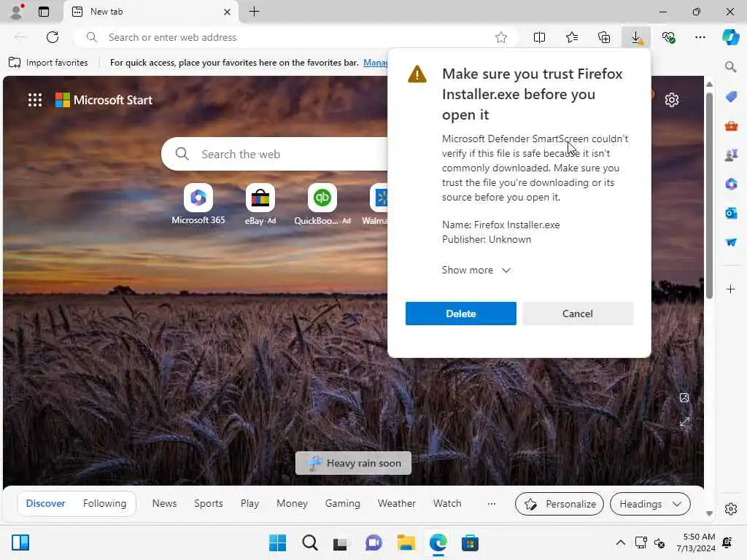The height and width of the screenshot is (560, 747).
Task: Open Collections icon in toolbar
Action: point(604,37)
